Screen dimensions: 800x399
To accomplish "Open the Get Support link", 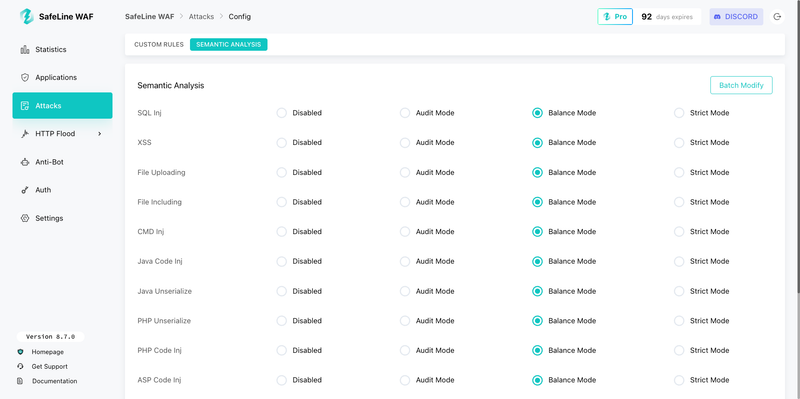I will 49,366.
